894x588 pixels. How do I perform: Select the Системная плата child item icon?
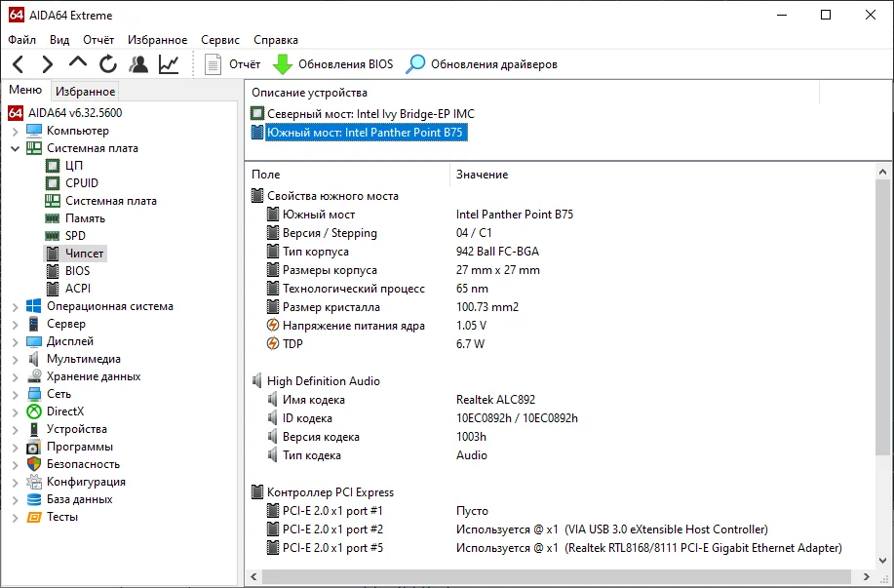(53, 201)
